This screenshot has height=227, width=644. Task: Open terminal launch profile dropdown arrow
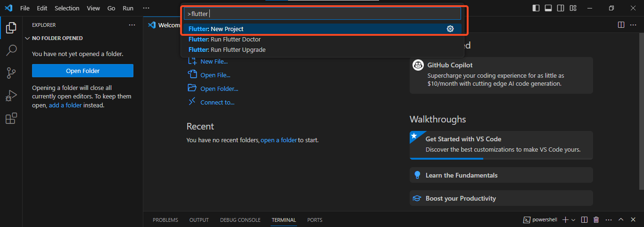[573, 220]
